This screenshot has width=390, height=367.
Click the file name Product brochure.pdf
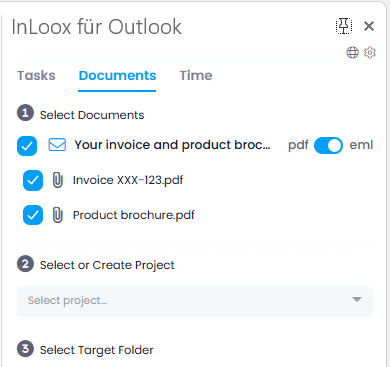(134, 215)
